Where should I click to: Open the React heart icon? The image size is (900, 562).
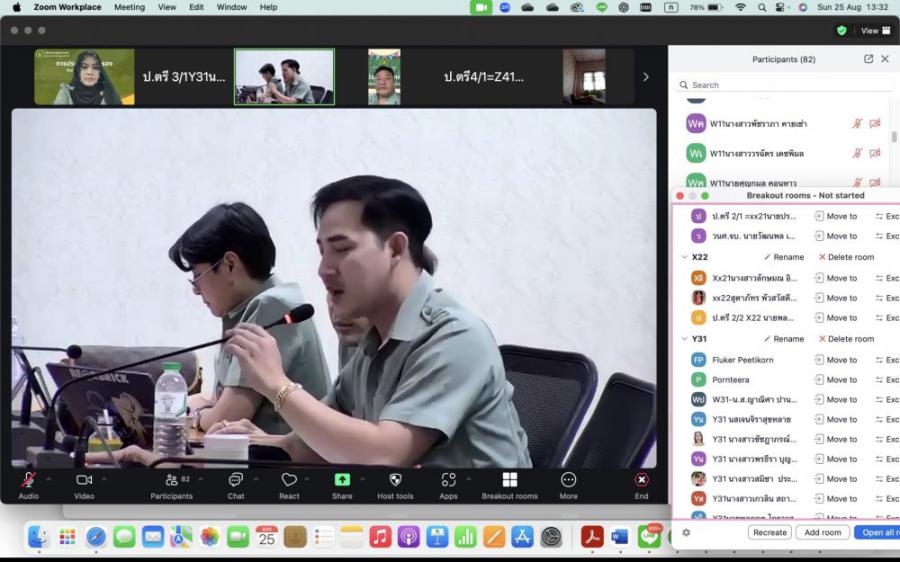[x=289, y=479]
